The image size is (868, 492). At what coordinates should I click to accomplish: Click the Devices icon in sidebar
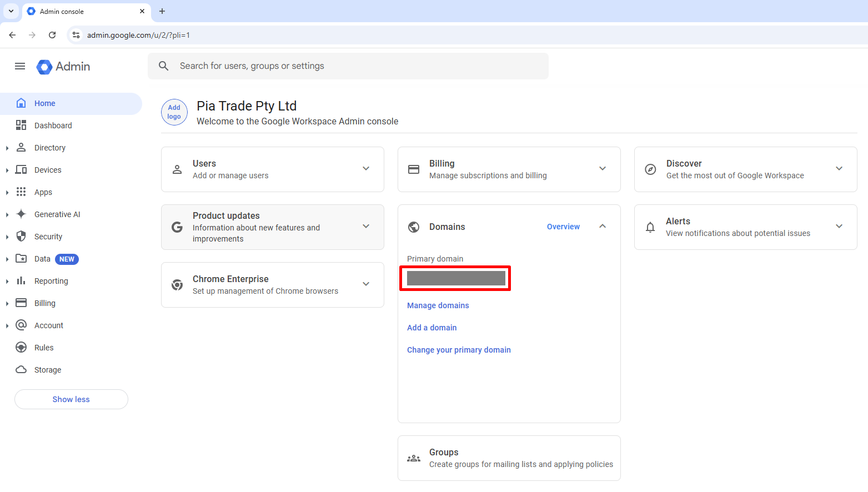(21, 170)
